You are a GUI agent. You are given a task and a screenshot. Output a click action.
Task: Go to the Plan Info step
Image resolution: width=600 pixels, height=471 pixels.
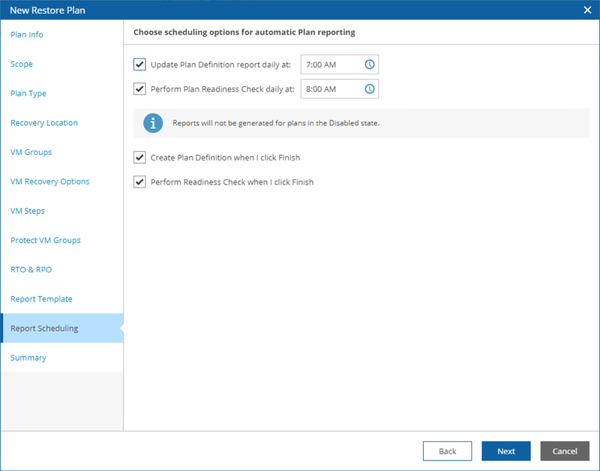tap(27, 35)
